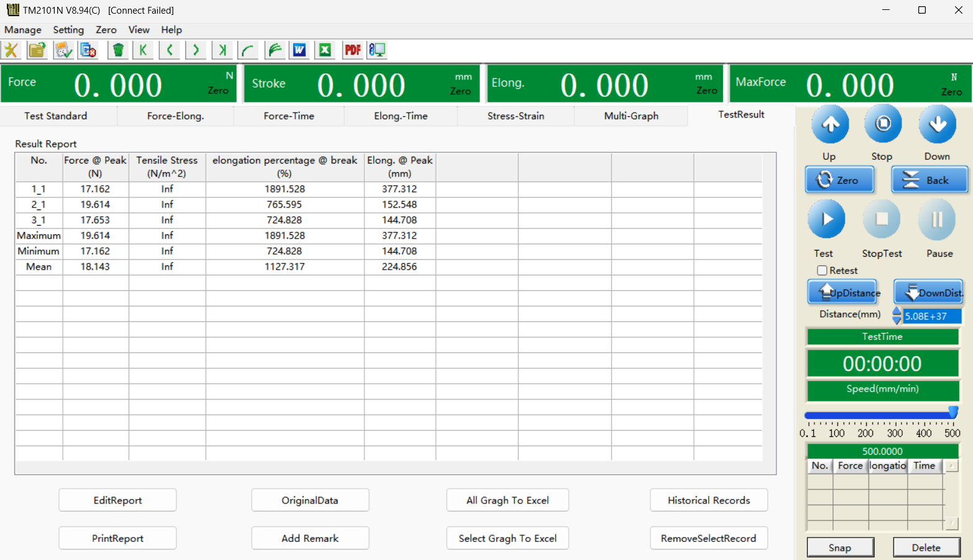973x560 pixels.
Task: Export results to Word document icon
Action: pos(299,50)
